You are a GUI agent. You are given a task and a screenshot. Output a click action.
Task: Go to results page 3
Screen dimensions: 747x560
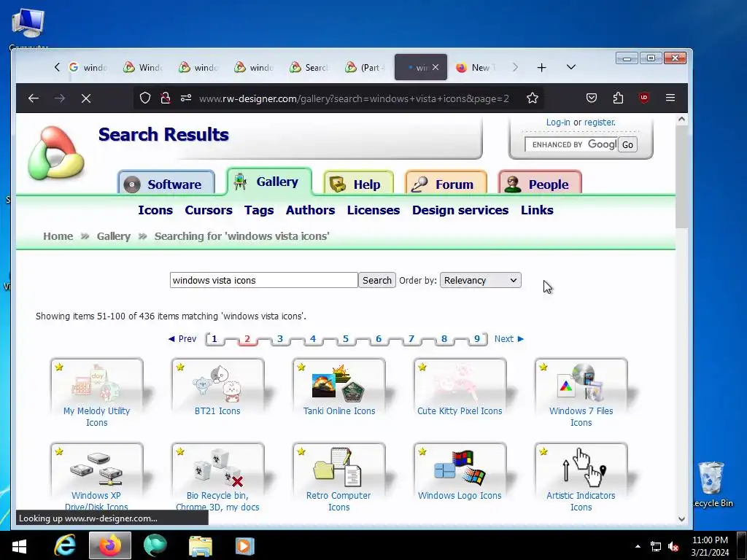(x=280, y=338)
